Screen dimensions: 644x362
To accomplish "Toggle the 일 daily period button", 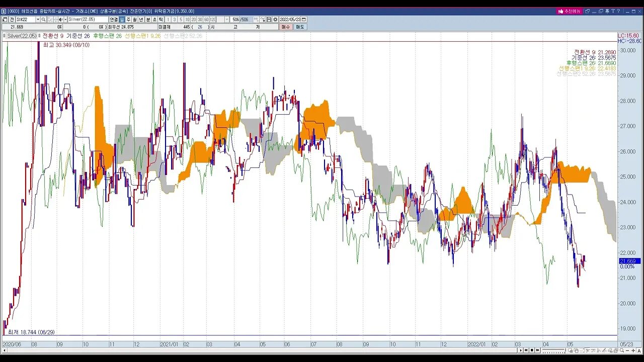I will click(x=122, y=20).
